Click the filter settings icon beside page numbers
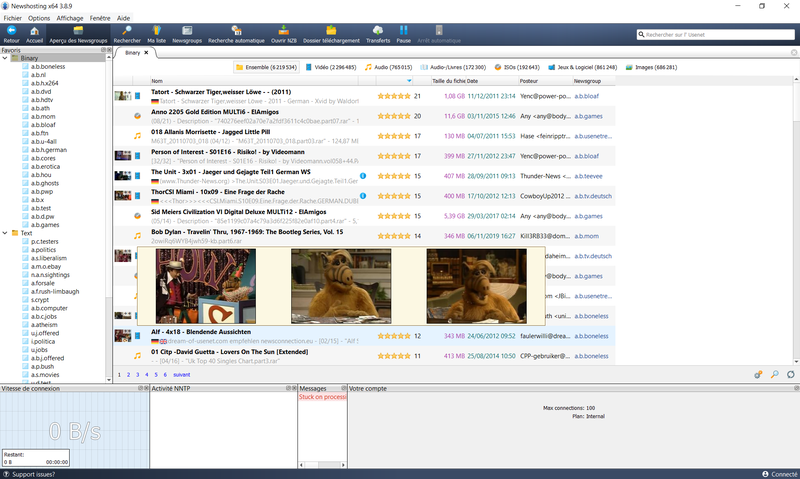This screenshot has width=800, height=479. pyautogui.click(x=758, y=374)
